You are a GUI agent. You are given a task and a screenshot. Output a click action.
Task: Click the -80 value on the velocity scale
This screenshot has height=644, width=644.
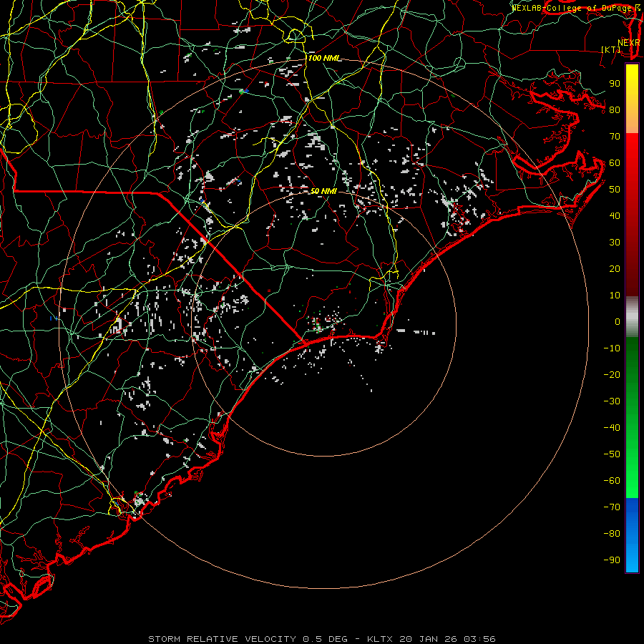pos(612,534)
